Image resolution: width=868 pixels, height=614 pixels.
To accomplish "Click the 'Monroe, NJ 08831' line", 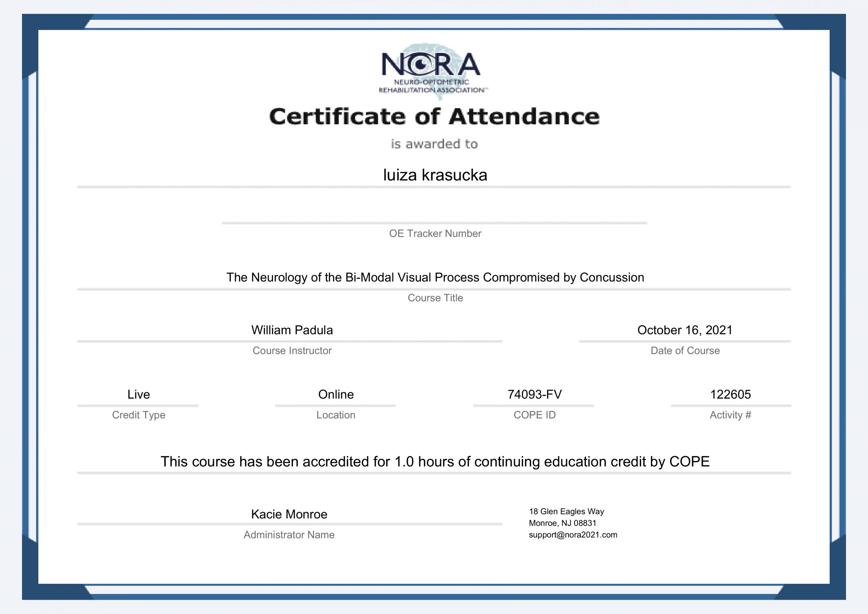I will (562, 523).
